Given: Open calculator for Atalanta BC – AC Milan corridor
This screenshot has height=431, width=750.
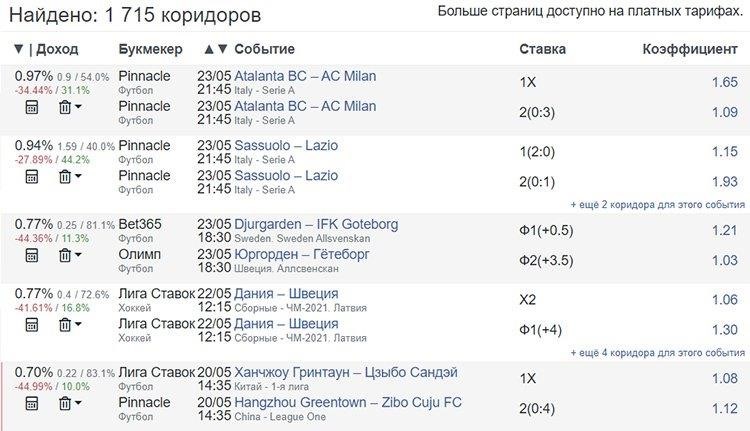Looking at the screenshot, I should pos(32,107).
